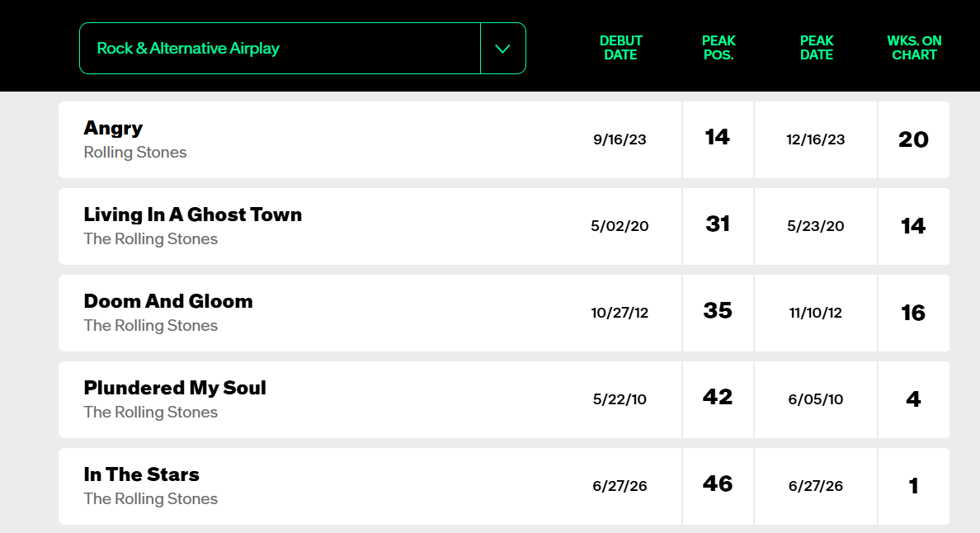This screenshot has height=533, width=980.
Task: Expand the chart selector chevron arrow
Action: click(502, 49)
